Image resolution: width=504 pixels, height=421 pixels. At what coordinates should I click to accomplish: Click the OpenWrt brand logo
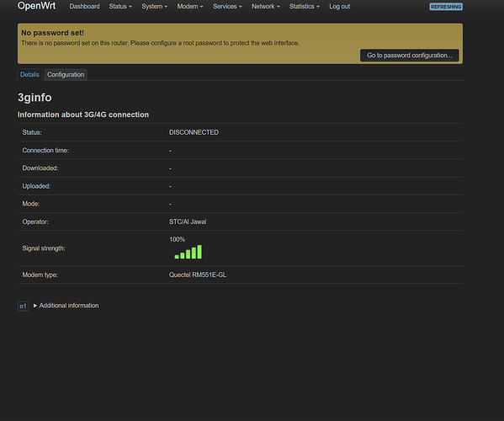[x=36, y=6]
